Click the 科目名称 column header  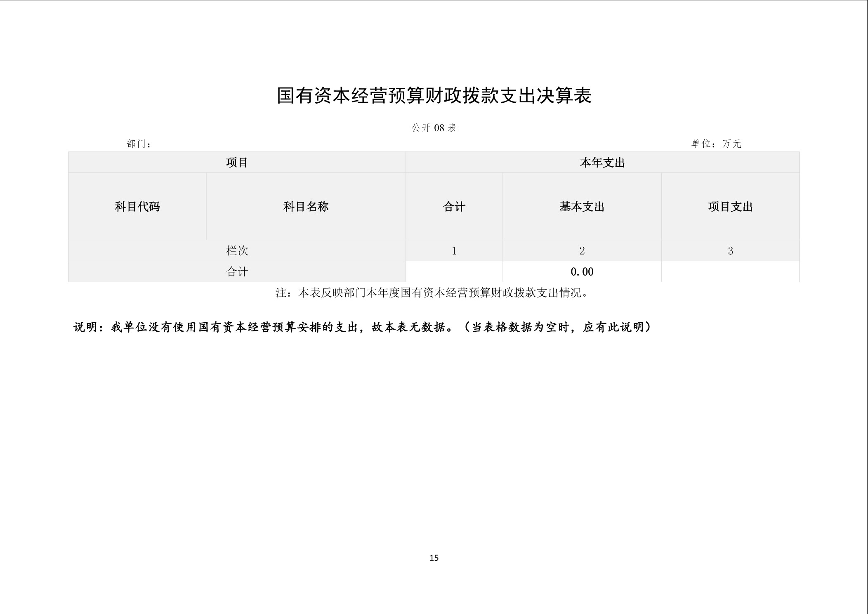tap(306, 206)
